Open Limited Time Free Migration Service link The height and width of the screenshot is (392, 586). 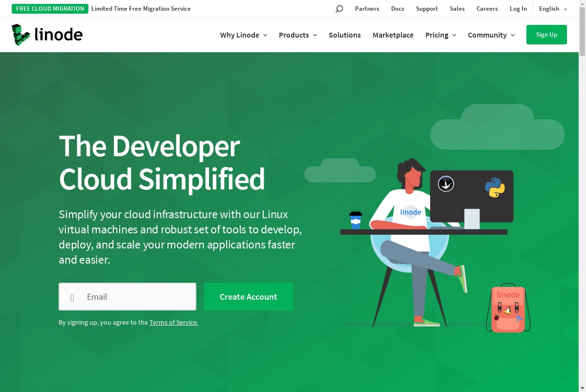click(141, 9)
